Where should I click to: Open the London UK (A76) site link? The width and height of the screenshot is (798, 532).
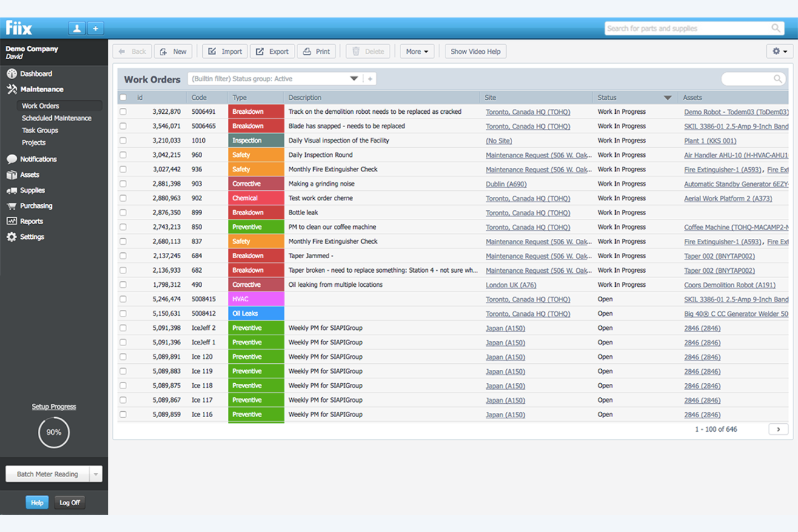(x=511, y=285)
